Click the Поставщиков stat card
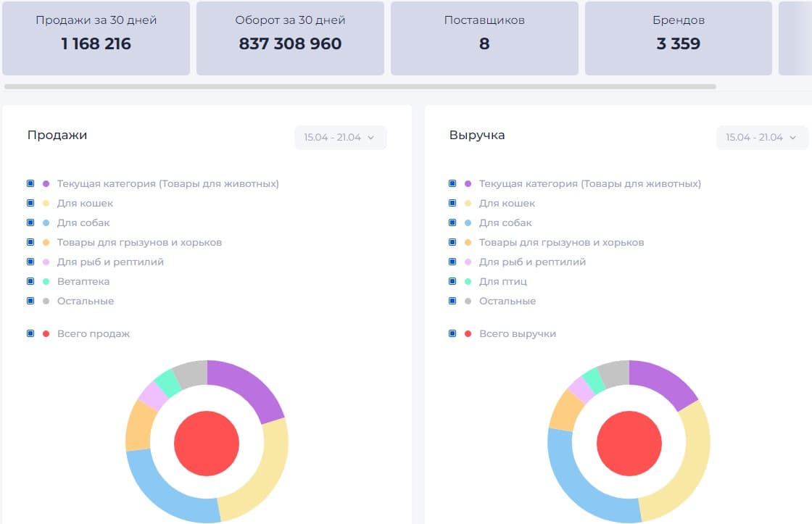 484,38
